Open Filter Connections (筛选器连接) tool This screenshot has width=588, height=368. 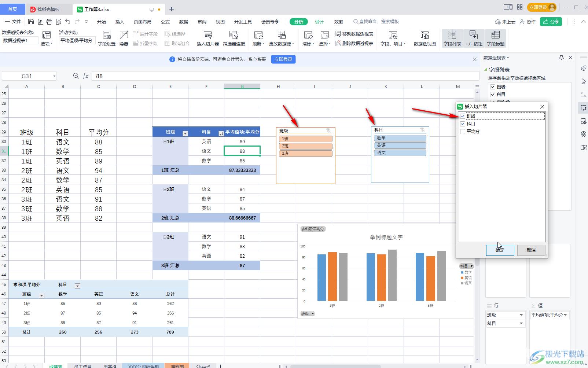click(234, 38)
